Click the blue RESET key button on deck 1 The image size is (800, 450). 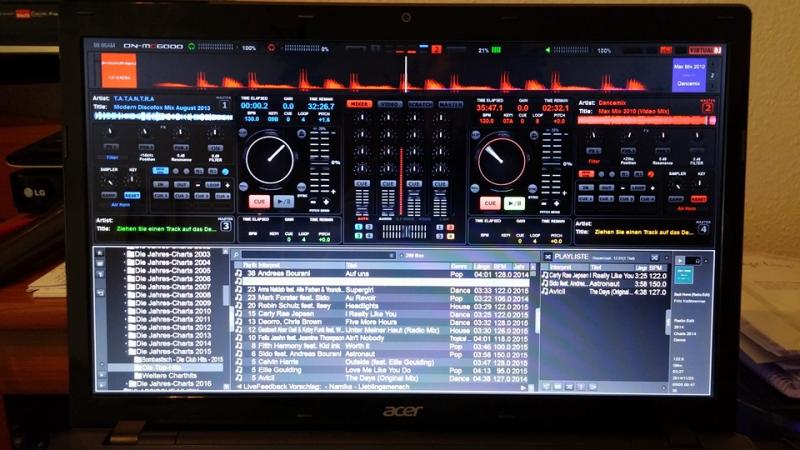[x=132, y=195]
